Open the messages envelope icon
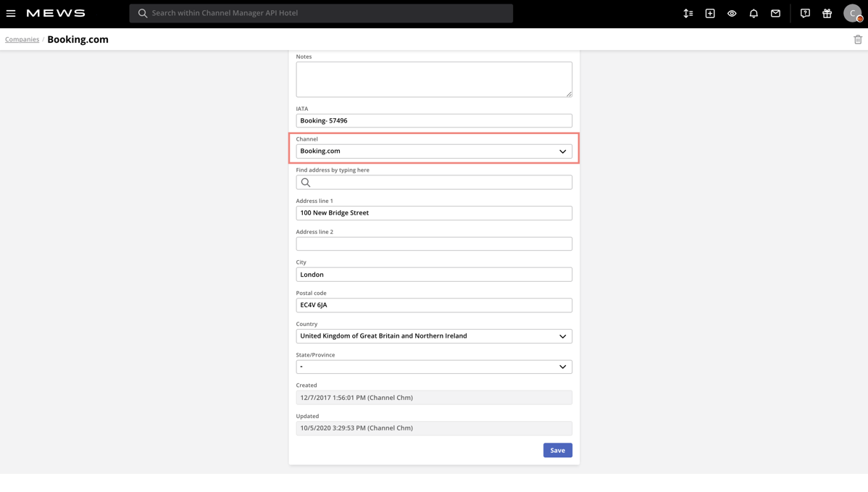The image size is (868, 492). pyautogui.click(x=775, y=12)
